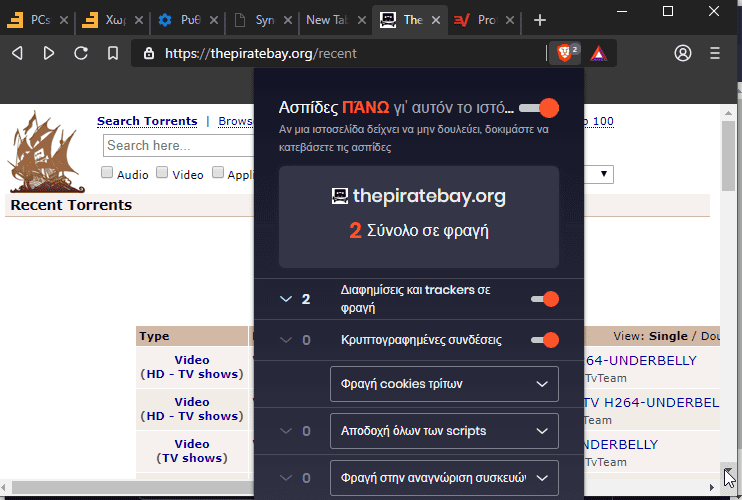Image resolution: width=742 pixels, height=500 pixels.
Task: Click the thepiratebay.org favicon in the Shields panel
Action: pos(340,195)
